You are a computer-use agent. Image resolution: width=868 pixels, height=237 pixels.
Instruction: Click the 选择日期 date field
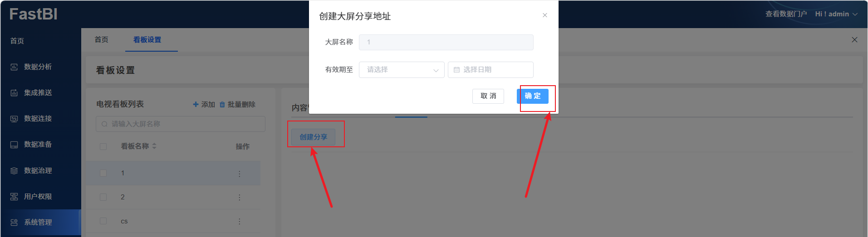(490, 70)
